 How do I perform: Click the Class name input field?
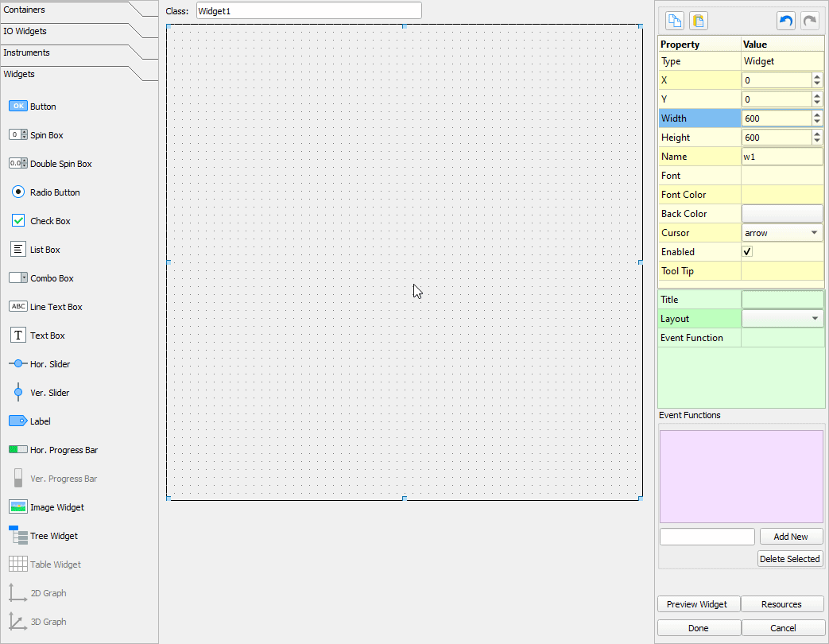tap(308, 11)
